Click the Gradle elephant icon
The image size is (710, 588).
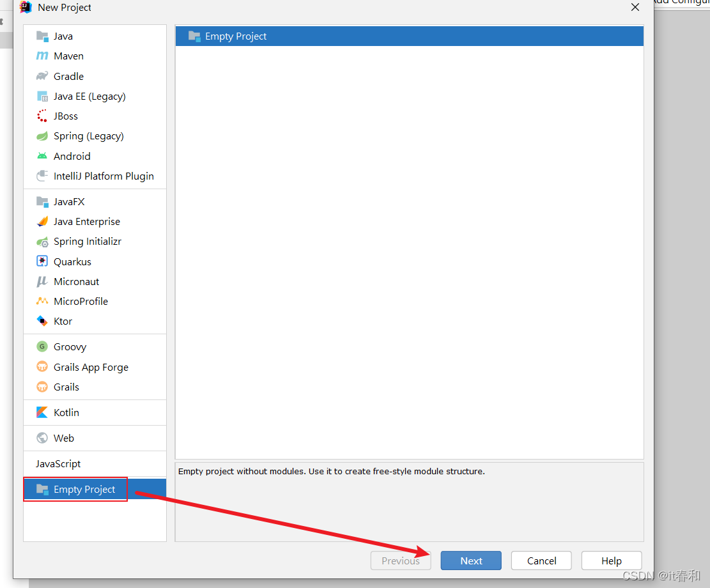(x=42, y=75)
